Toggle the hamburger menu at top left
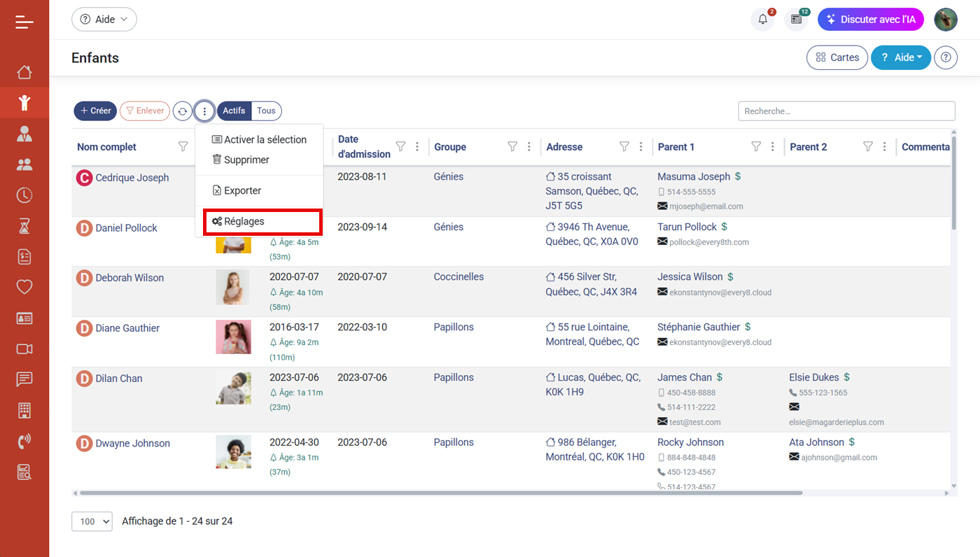The image size is (980, 557). click(24, 22)
